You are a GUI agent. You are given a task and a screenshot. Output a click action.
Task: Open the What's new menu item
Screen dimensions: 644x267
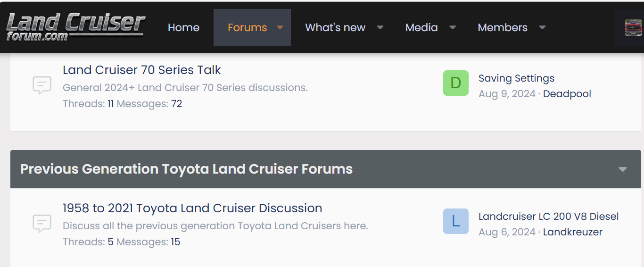pyautogui.click(x=335, y=27)
